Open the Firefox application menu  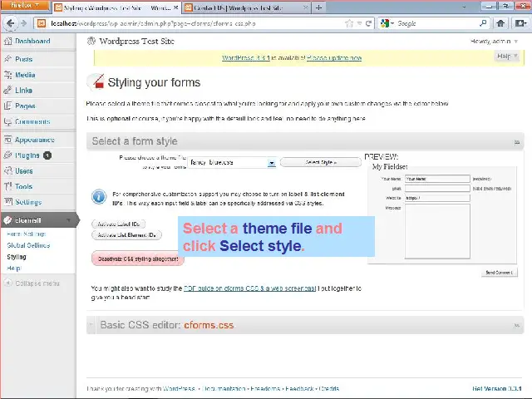point(25,6)
